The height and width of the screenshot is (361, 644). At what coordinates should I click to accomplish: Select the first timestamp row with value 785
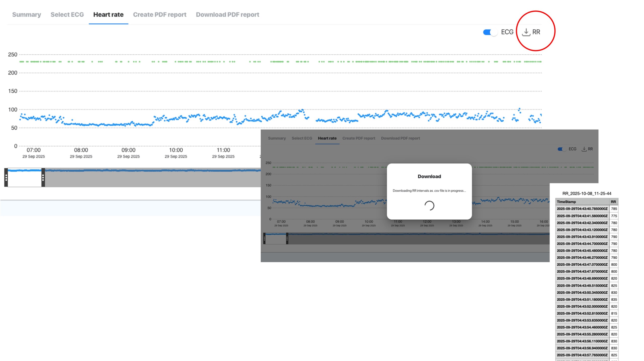582,209
